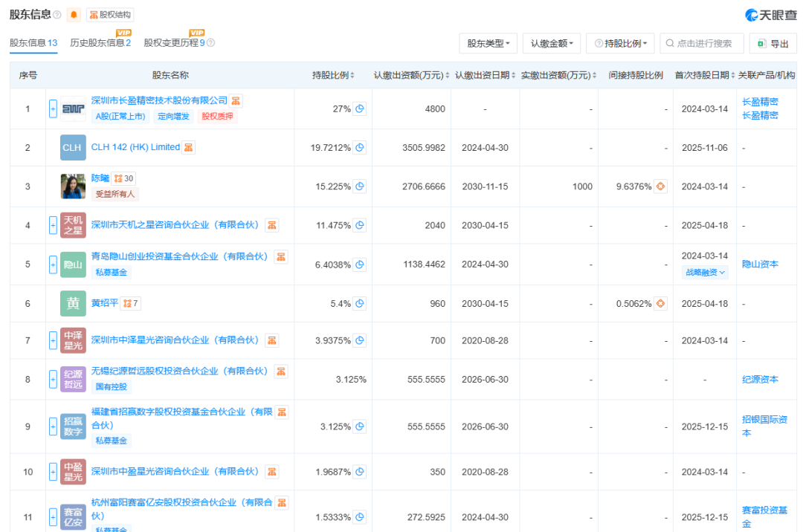Open 纪源资本 related institution link
Screen dimensions: 803x532
760,379
